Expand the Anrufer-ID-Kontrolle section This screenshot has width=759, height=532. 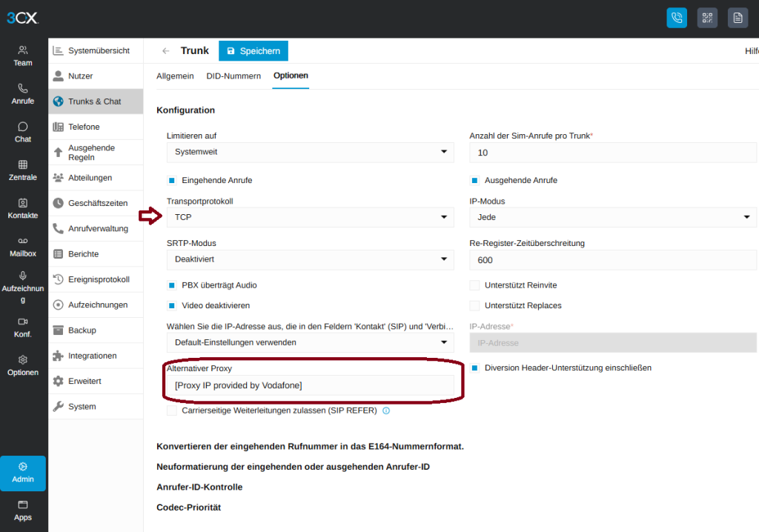tap(199, 487)
